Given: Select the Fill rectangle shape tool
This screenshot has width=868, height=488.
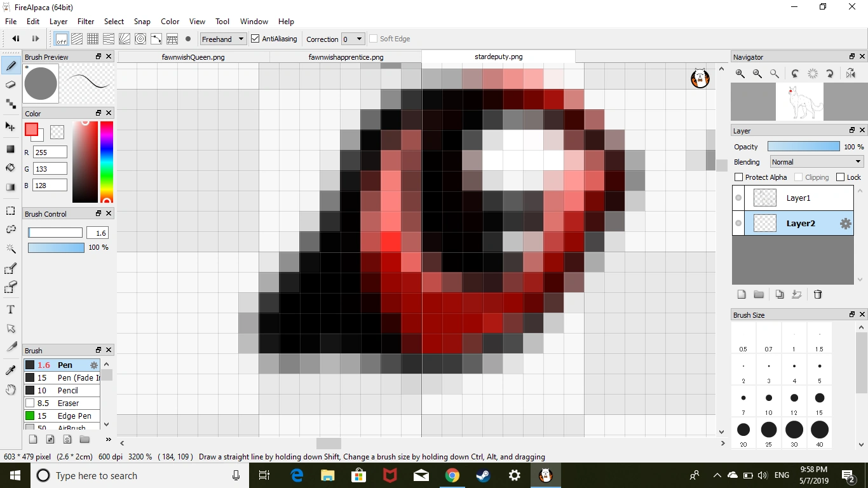Looking at the screenshot, I should pyautogui.click(x=11, y=149).
